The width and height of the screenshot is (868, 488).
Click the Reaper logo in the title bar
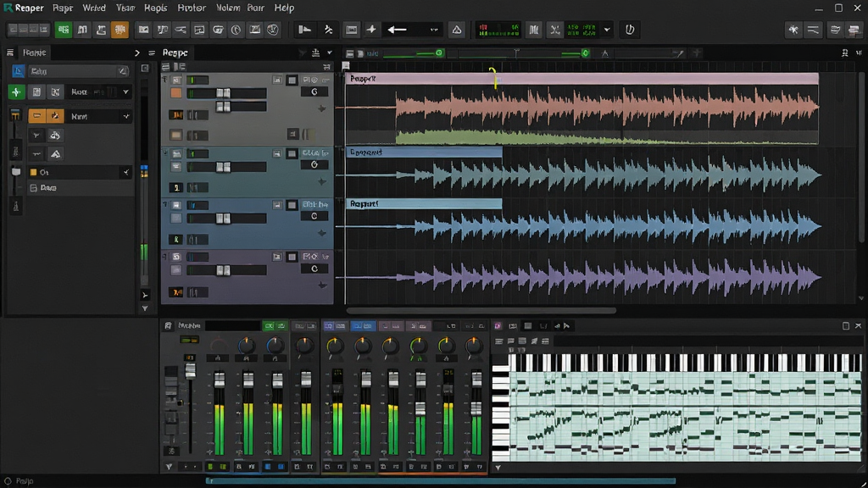pyautogui.click(x=8, y=8)
